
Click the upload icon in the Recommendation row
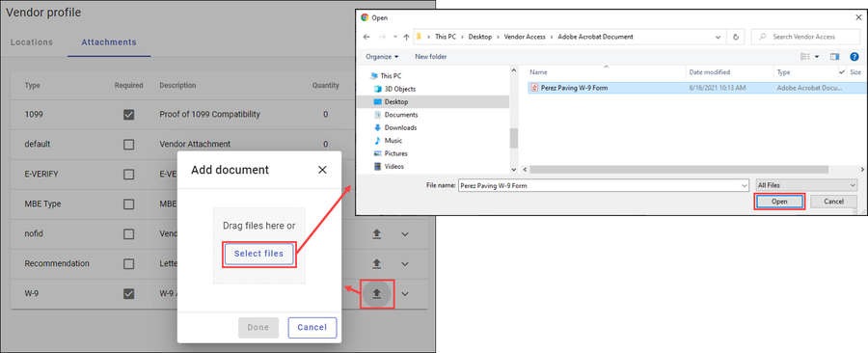coord(376,264)
